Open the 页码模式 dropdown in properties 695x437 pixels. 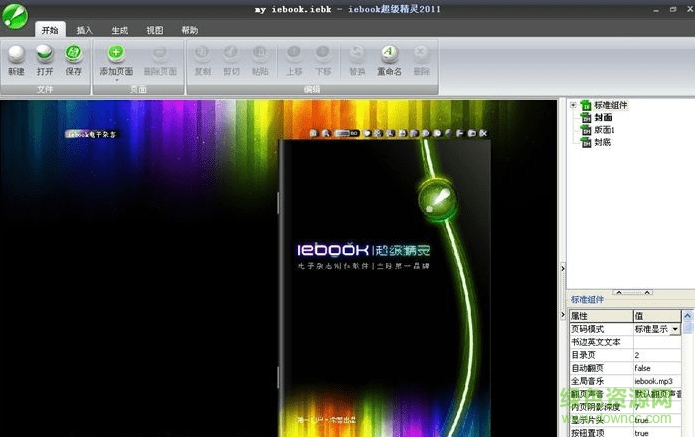[675, 329]
